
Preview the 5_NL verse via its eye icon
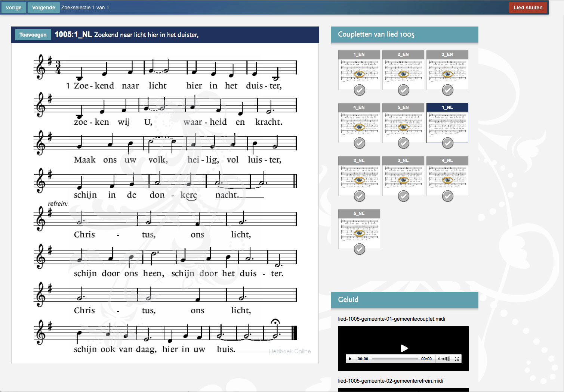359,233
